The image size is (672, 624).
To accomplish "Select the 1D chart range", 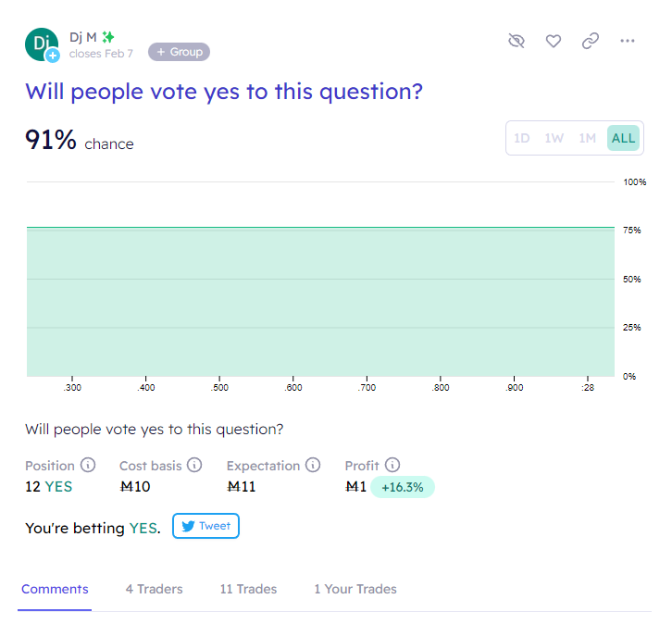I will [521, 138].
